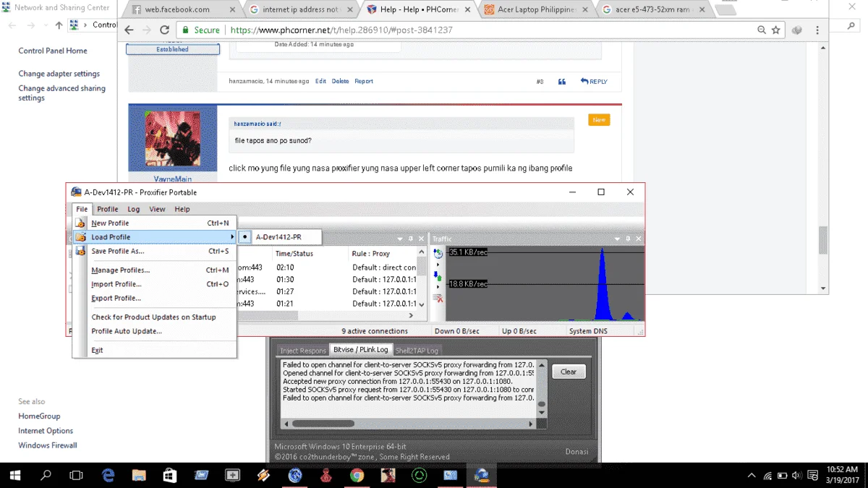
Task: Open the View menu in Proxifier
Action: (157, 209)
